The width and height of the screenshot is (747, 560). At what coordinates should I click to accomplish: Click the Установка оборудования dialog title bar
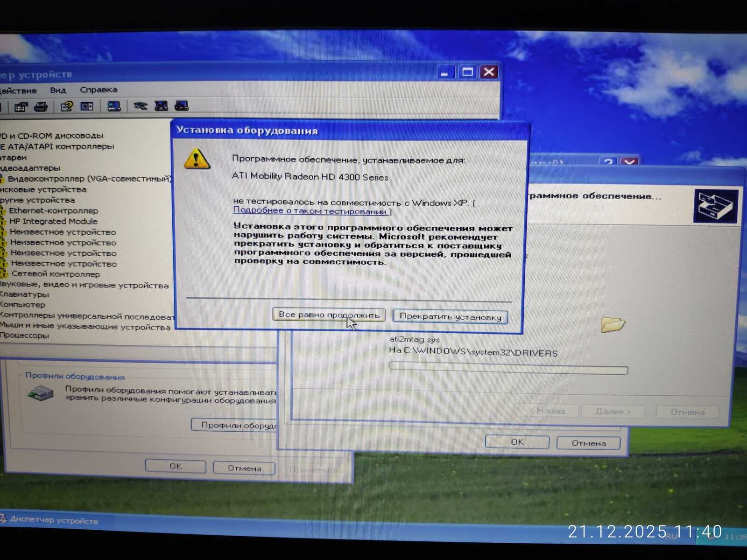click(350, 130)
